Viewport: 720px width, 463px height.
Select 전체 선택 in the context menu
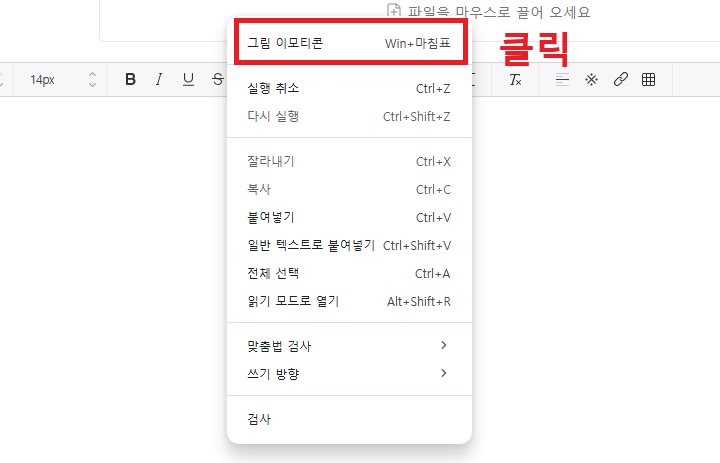(349, 273)
